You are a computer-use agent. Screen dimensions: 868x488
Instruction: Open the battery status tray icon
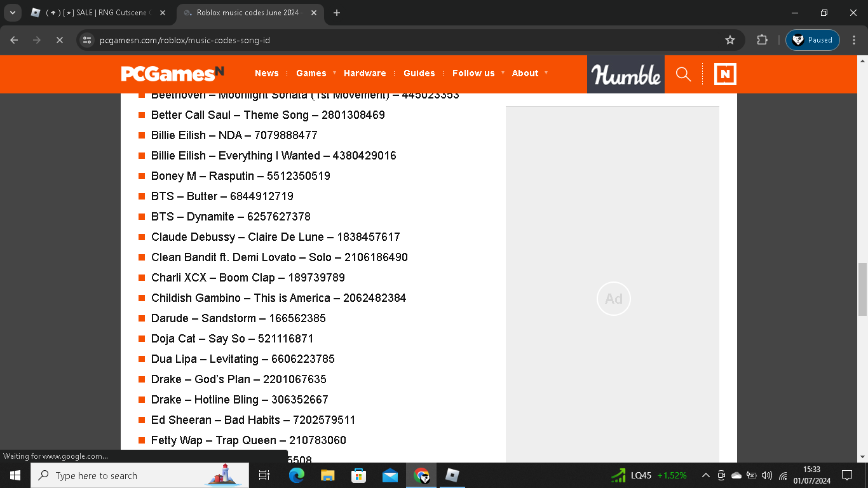pos(752,475)
